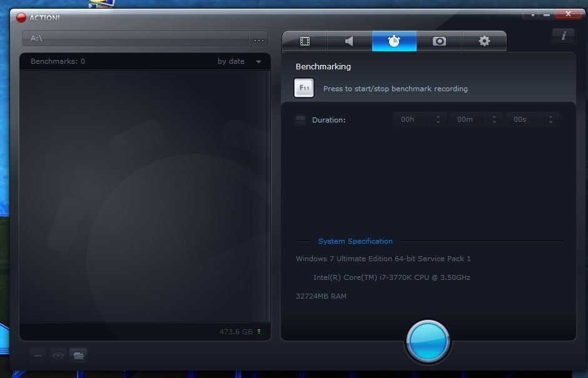Image resolution: width=588 pixels, height=378 pixels.
Task: Click the minimize-to-tray dot button
Action: click(532, 14)
